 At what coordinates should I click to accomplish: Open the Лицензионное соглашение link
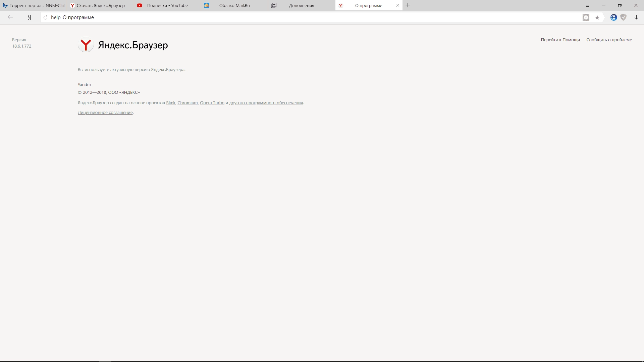(105, 113)
